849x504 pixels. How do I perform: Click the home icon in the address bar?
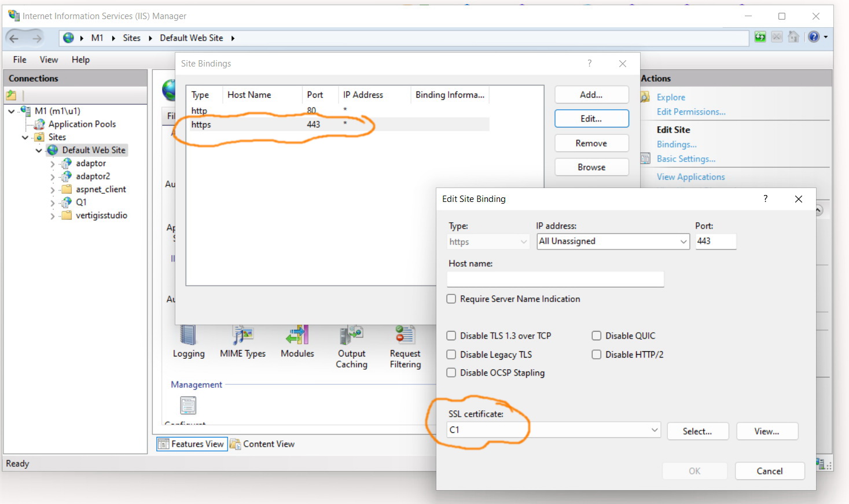point(793,37)
